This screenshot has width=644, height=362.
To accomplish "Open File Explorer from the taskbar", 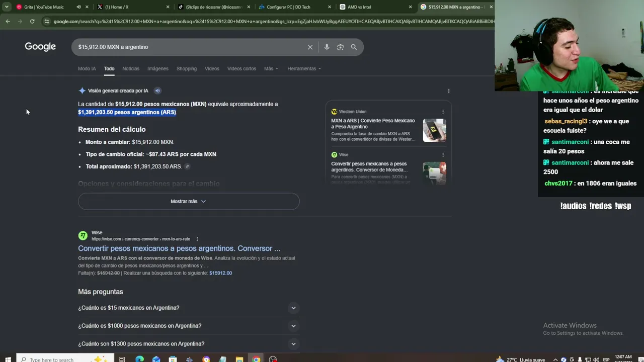I will [239, 359].
